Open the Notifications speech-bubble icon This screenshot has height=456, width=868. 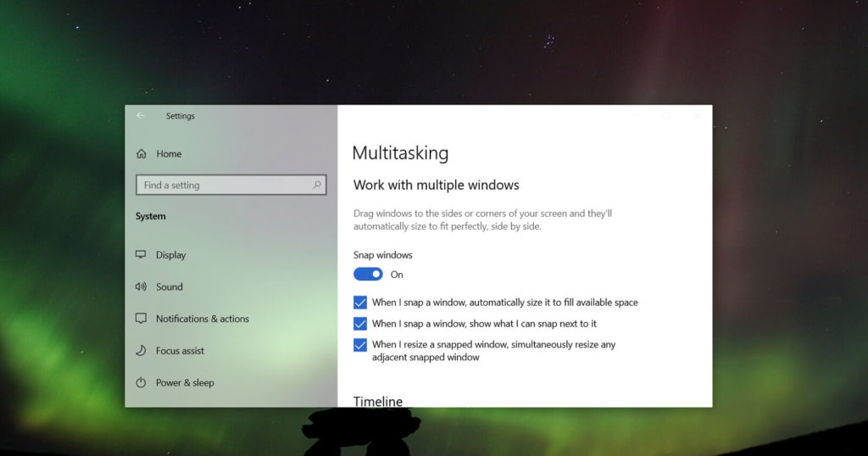(142, 319)
